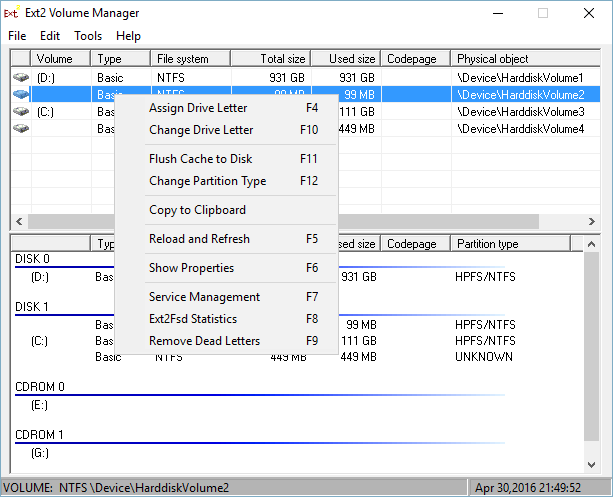This screenshot has height=497, width=613.
Task: Select the disk icon of D: volume row
Action: coord(21,77)
